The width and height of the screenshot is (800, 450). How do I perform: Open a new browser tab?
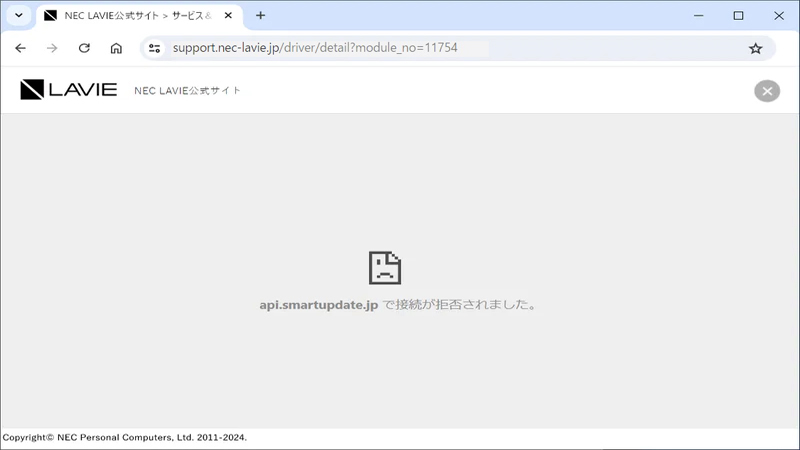[261, 16]
